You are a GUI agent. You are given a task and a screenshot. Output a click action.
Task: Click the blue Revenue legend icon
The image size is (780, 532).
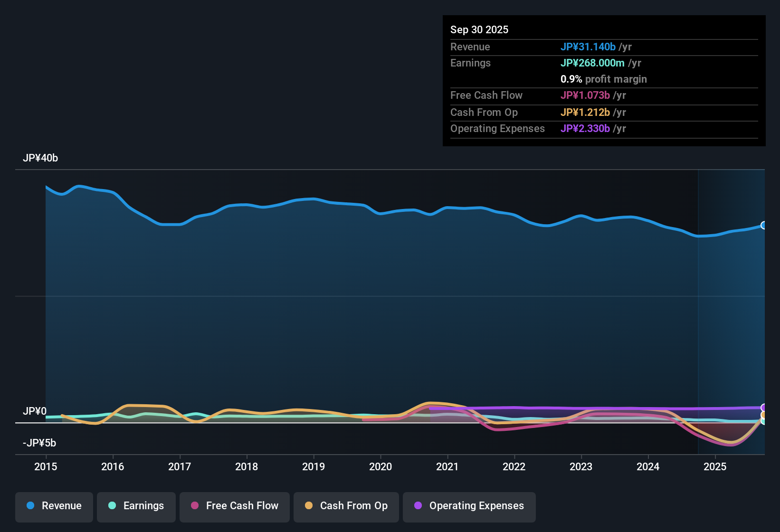point(30,506)
